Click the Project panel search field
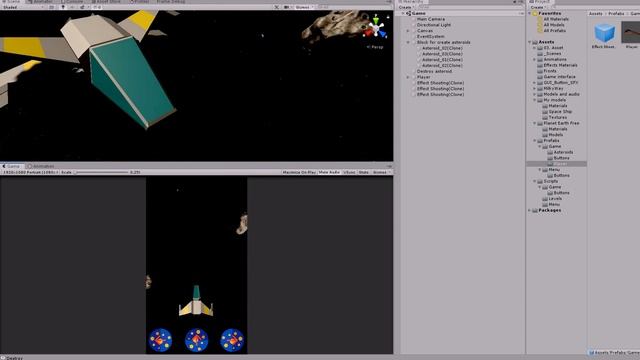The height and width of the screenshot is (360, 640). click(x=596, y=7)
